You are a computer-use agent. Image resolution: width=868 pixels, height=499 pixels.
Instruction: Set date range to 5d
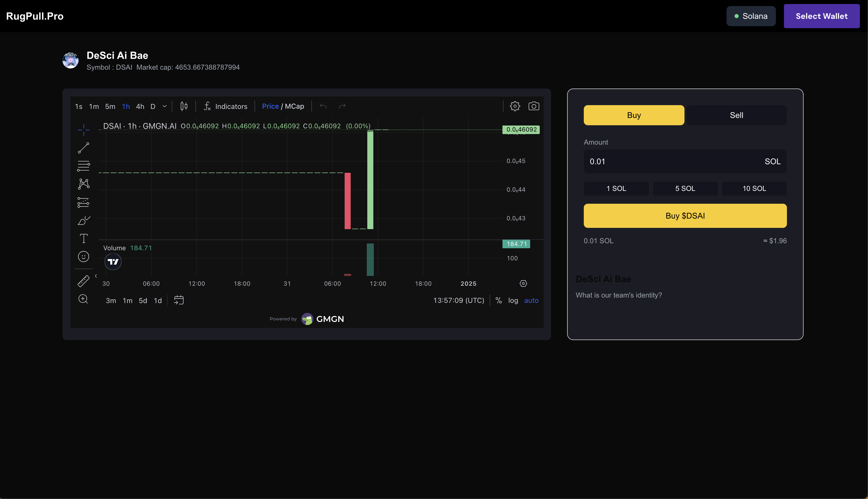tap(143, 301)
